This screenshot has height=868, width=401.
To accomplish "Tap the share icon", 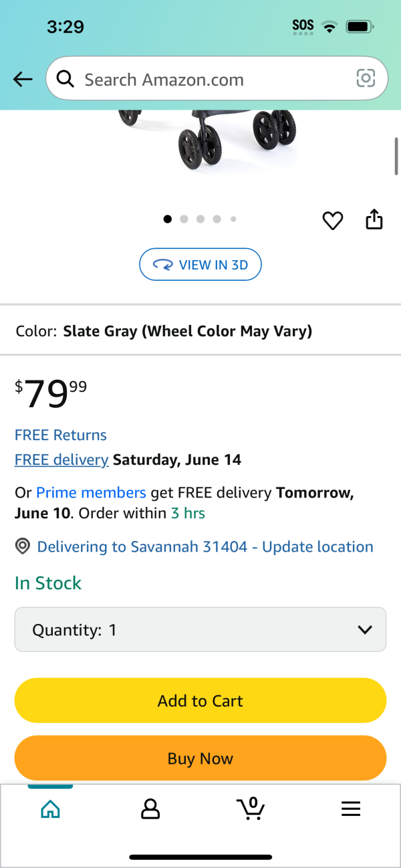I will click(x=374, y=219).
